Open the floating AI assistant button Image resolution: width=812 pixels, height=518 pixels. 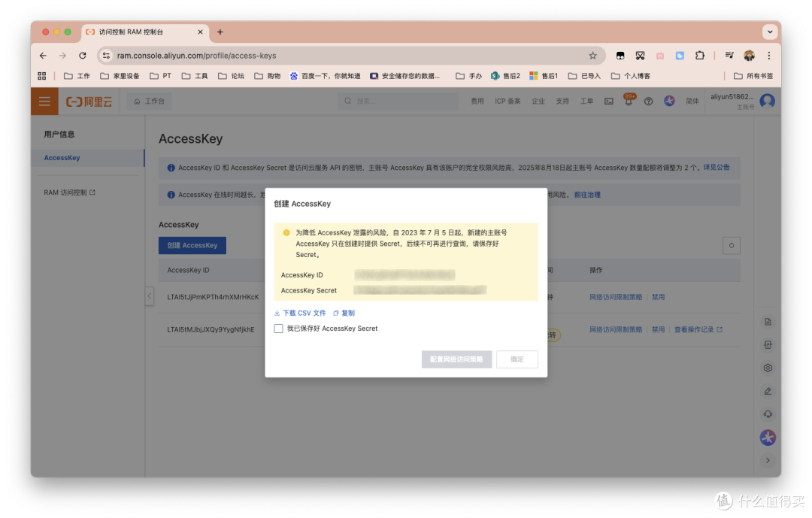[x=768, y=438]
